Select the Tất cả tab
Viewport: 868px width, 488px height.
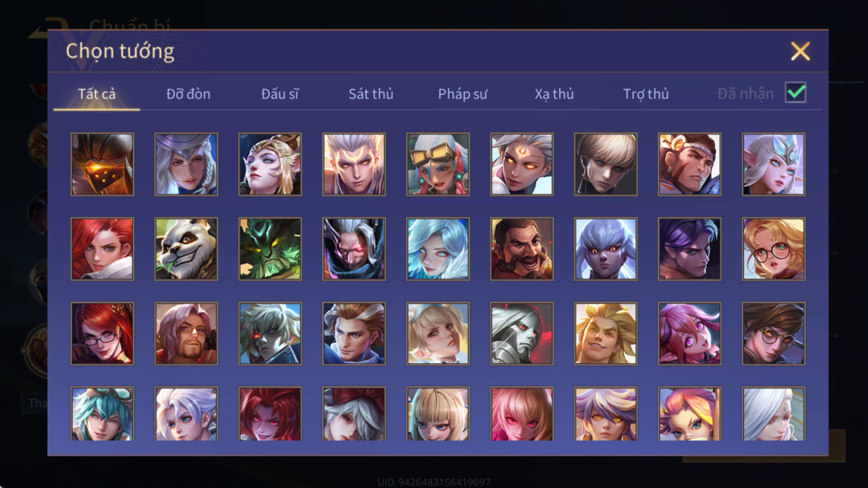(x=97, y=94)
